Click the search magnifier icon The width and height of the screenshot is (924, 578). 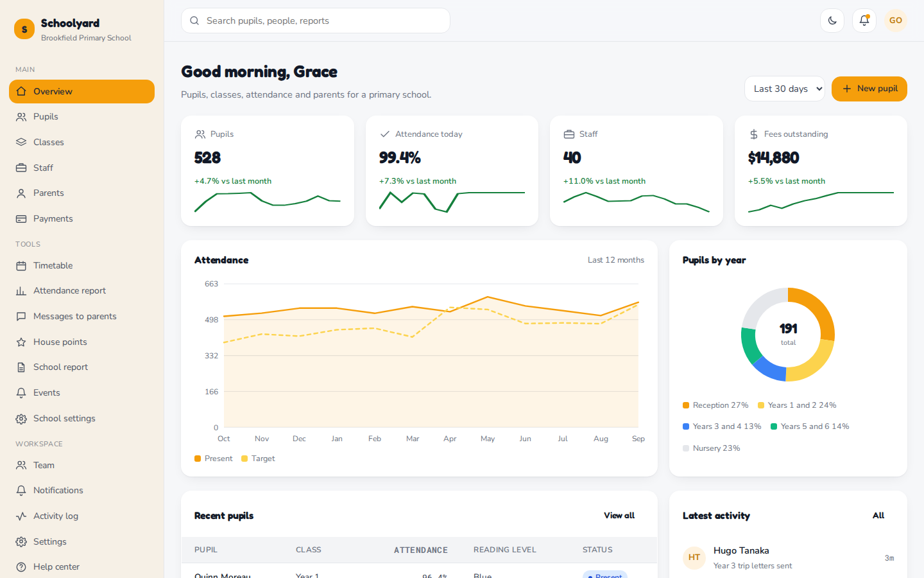[x=194, y=21]
